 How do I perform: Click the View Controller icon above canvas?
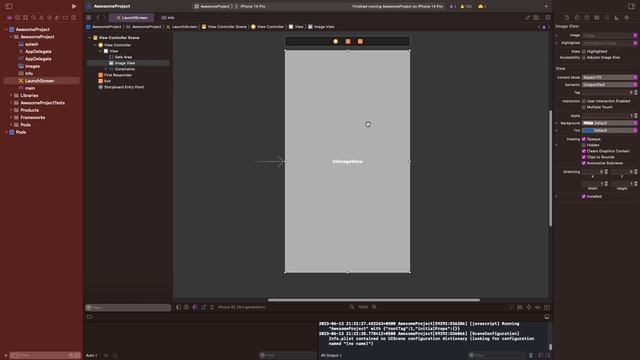click(x=336, y=41)
